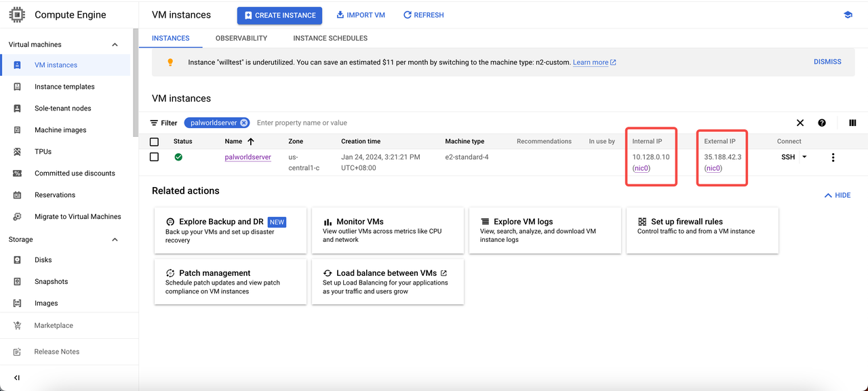Expand the SSH connection dropdown arrow
Image resolution: width=868 pixels, height=391 pixels.
click(x=805, y=157)
